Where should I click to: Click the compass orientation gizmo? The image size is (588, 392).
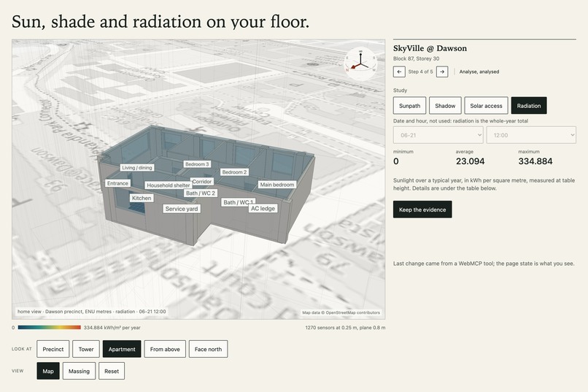click(360, 63)
